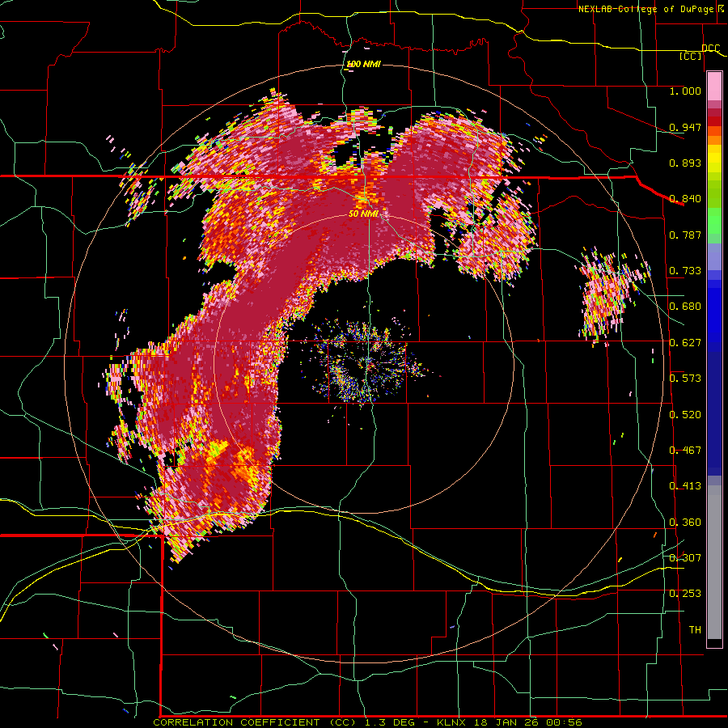Click the 0.307 scale value
This screenshot has height=728, width=728.
click(685, 557)
